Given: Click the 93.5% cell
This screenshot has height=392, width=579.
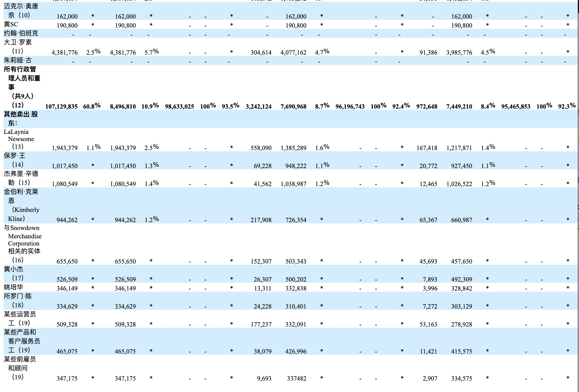Looking at the screenshot, I should [x=231, y=106].
